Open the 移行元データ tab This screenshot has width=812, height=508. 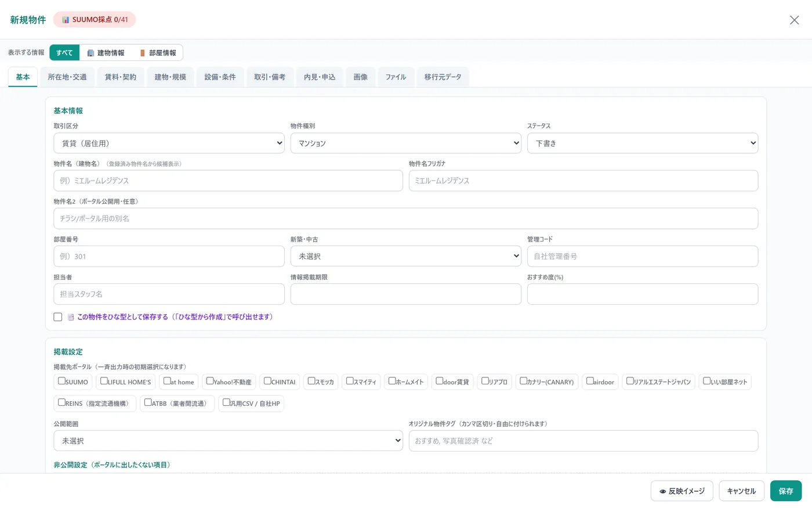click(443, 77)
